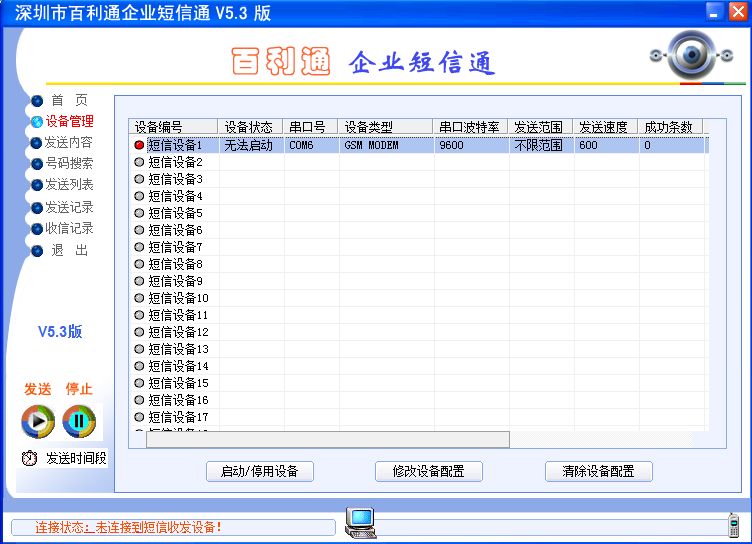
Task: Click status indicator of 短信设备7
Action: [139, 247]
